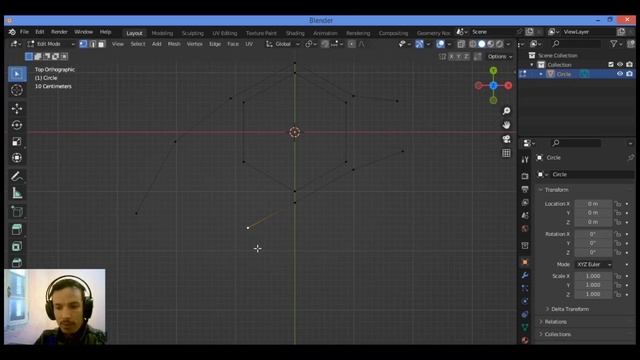
Task: Switch to Sculpting workspace tab
Action: 193,33
